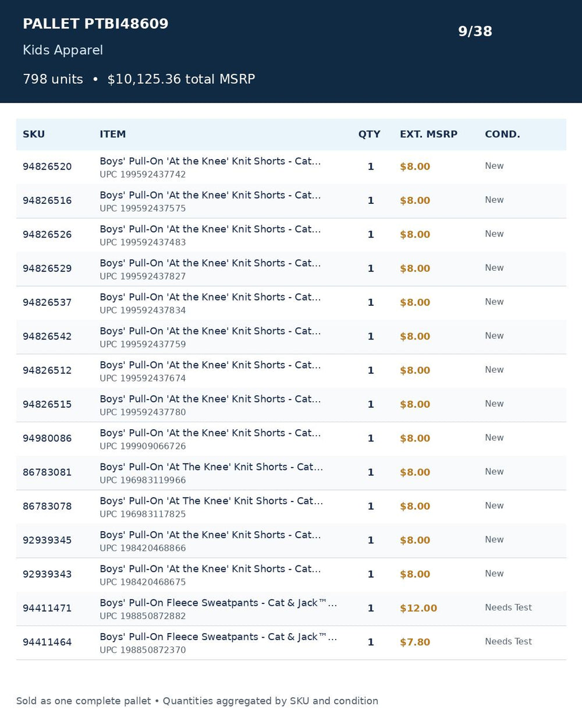
Task: Click the $12.00 extended MSRP value
Action: point(418,608)
